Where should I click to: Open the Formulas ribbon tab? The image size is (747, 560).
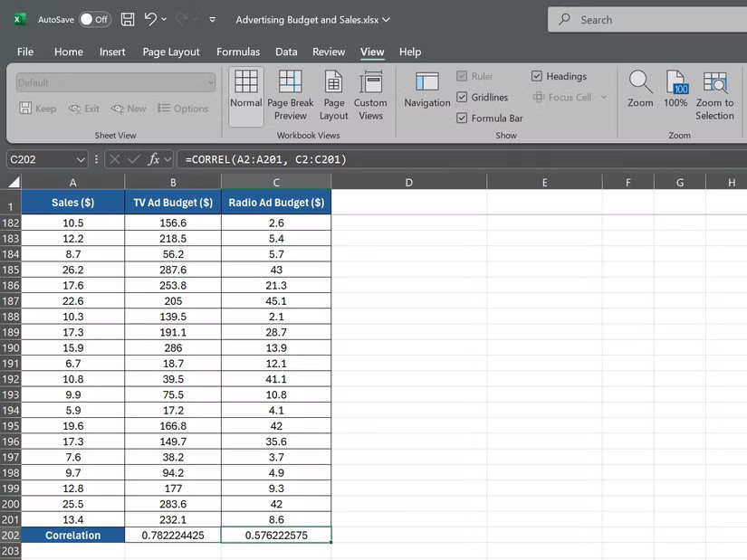(x=238, y=52)
